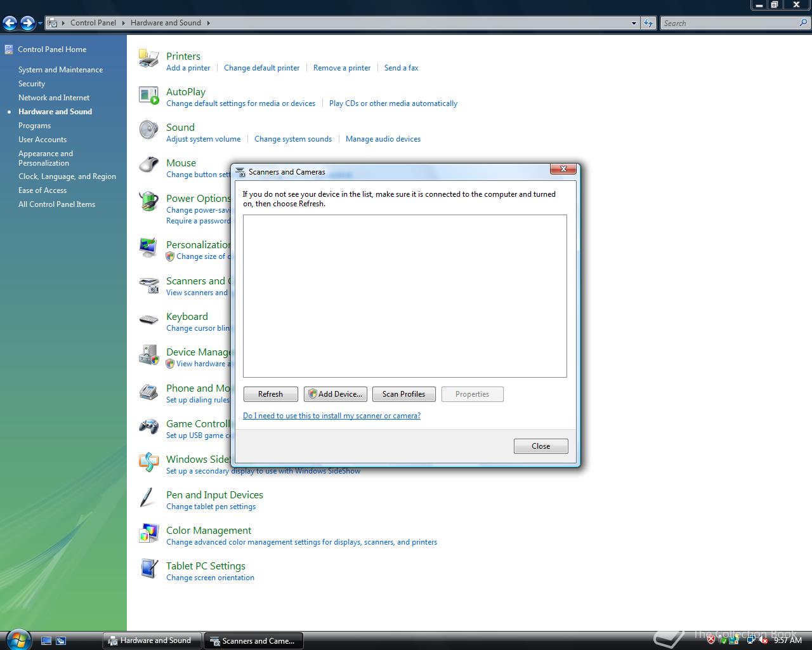This screenshot has height=650, width=812.
Task: Click Change tablet pen settings link
Action: coord(211,507)
